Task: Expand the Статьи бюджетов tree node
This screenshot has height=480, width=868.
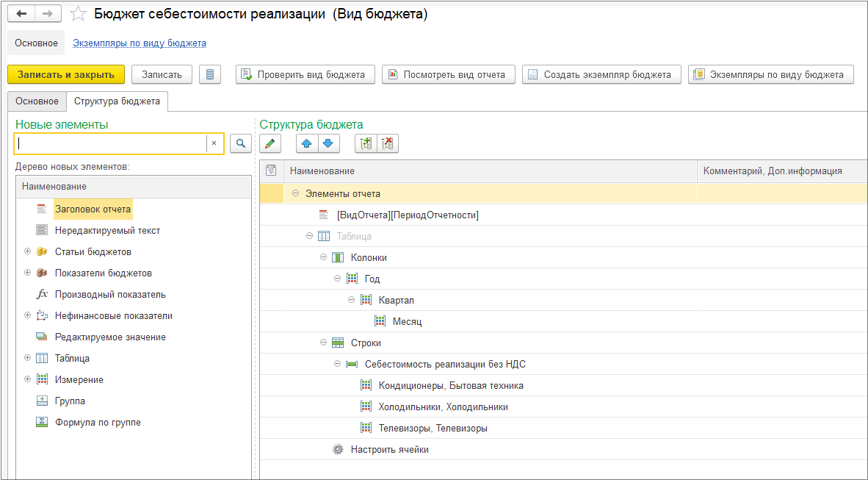Action: [28, 251]
